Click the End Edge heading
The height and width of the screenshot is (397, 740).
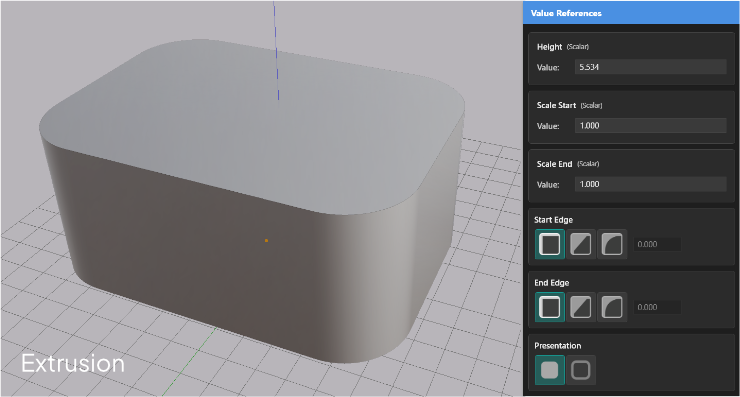click(x=551, y=283)
